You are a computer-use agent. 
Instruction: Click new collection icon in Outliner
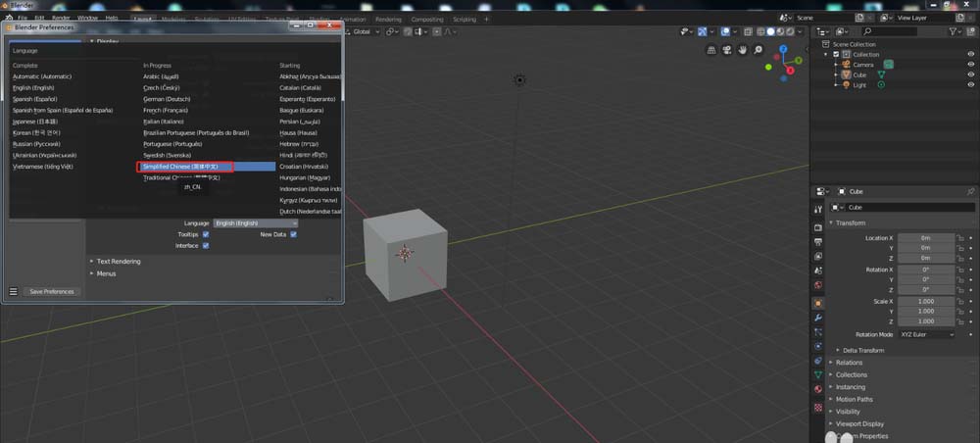(971, 30)
